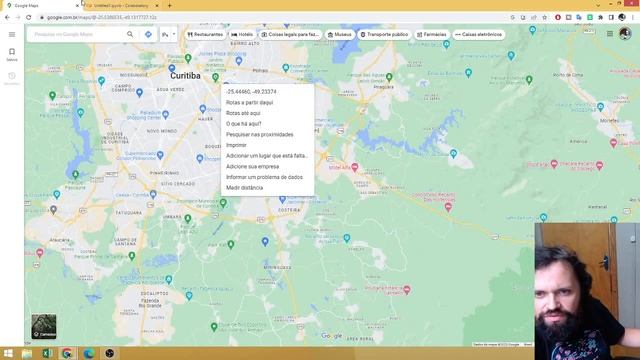Click the blue directions icon
This screenshot has width=640, height=360.
(148, 34)
